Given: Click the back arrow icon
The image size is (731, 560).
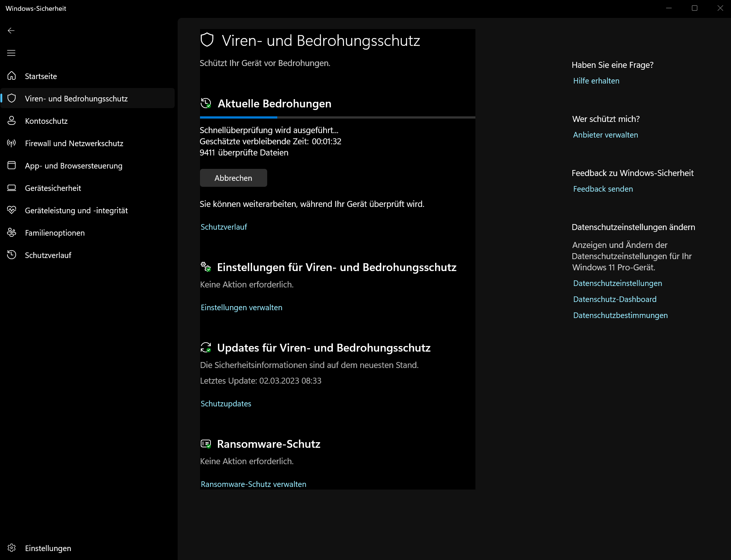Looking at the screenshot, I should [11, 31].
